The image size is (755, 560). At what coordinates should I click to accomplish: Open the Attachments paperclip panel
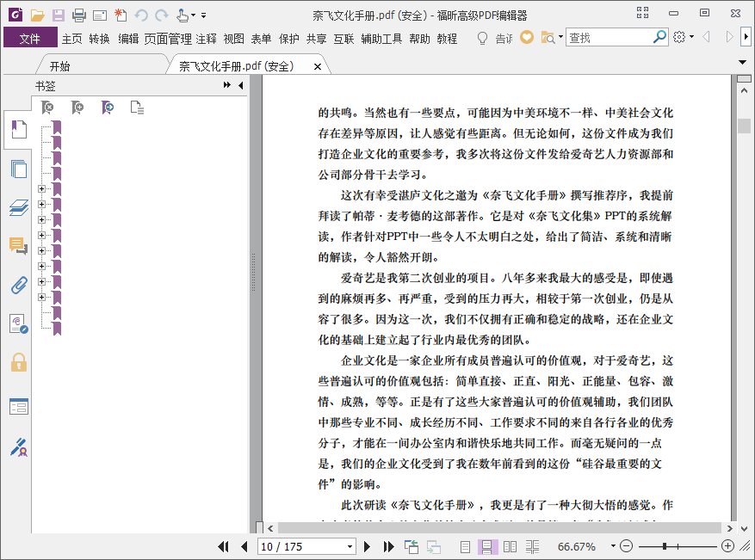[x=19, y=285]
